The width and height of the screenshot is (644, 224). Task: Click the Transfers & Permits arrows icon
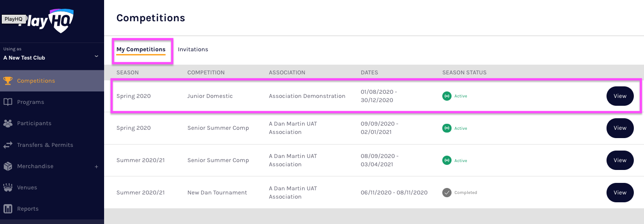click(x=8, y=145)
